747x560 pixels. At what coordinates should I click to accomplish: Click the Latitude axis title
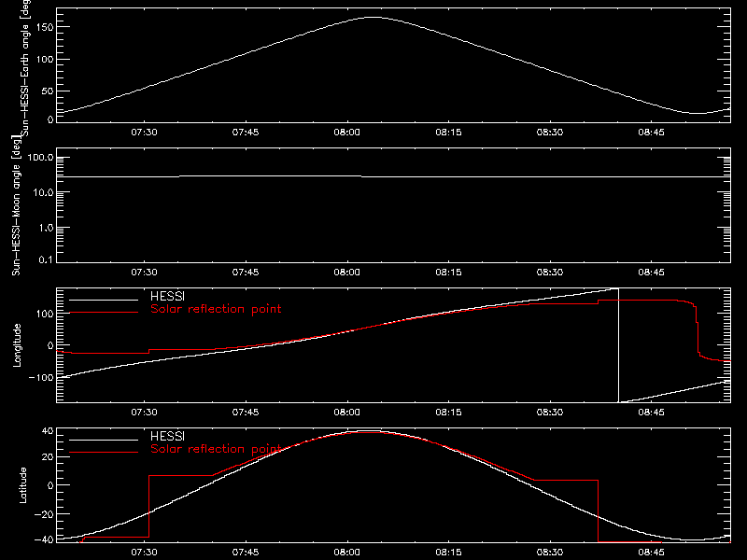22,485
